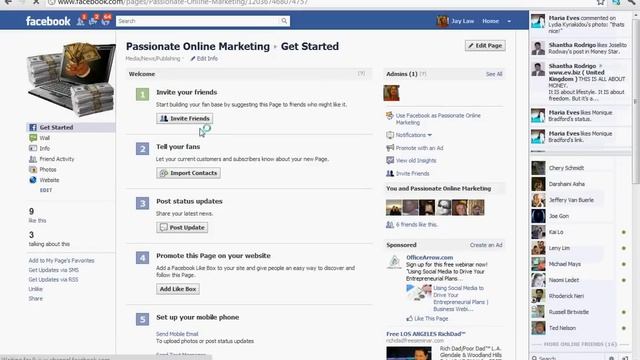Open chat with Michael Mays

(580, 264)
